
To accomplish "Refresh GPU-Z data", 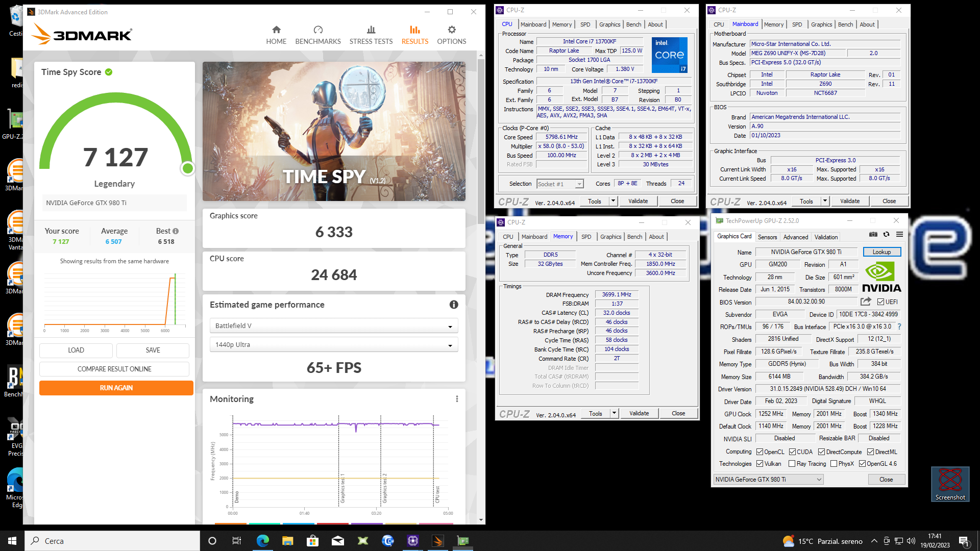I will [887, 234].
